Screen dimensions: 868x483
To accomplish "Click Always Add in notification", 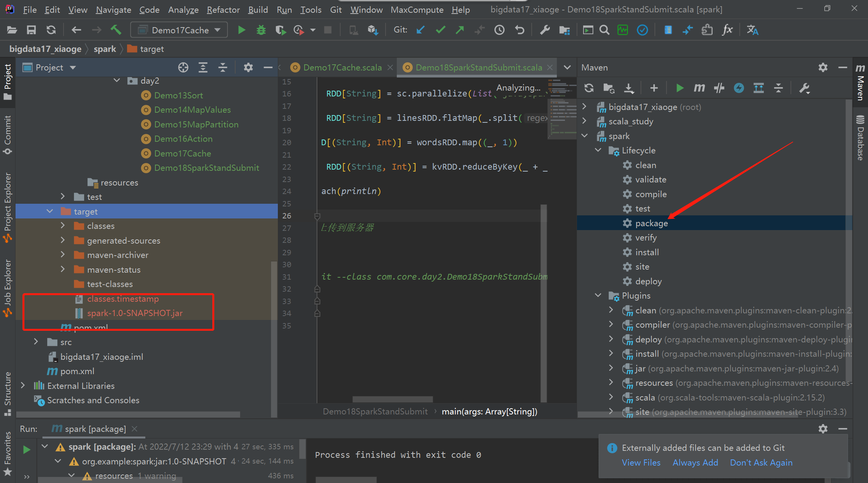I will [695, 462].
